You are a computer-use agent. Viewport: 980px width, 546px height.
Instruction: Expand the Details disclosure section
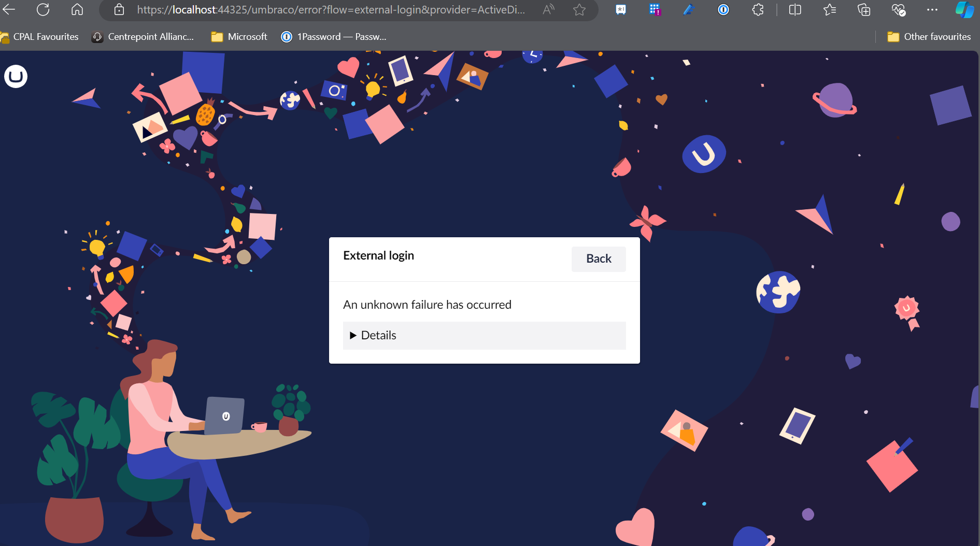[484, 335]
